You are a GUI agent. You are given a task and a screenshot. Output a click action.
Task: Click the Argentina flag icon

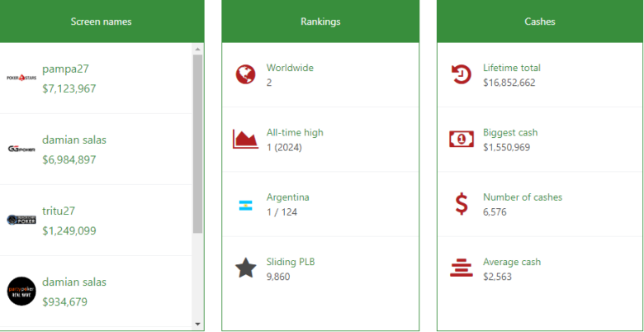point(245,206)
